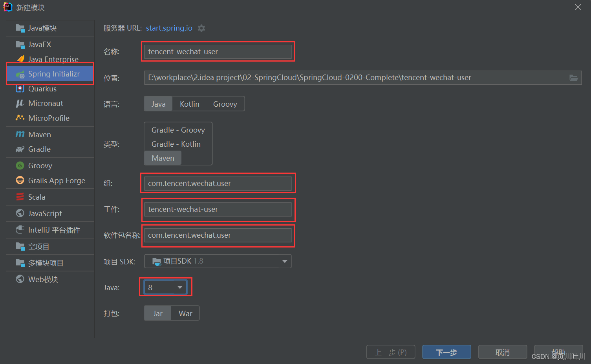Click the 多模块项目 folder icon
Screen dimensions: 591x364
pos(20,263)
